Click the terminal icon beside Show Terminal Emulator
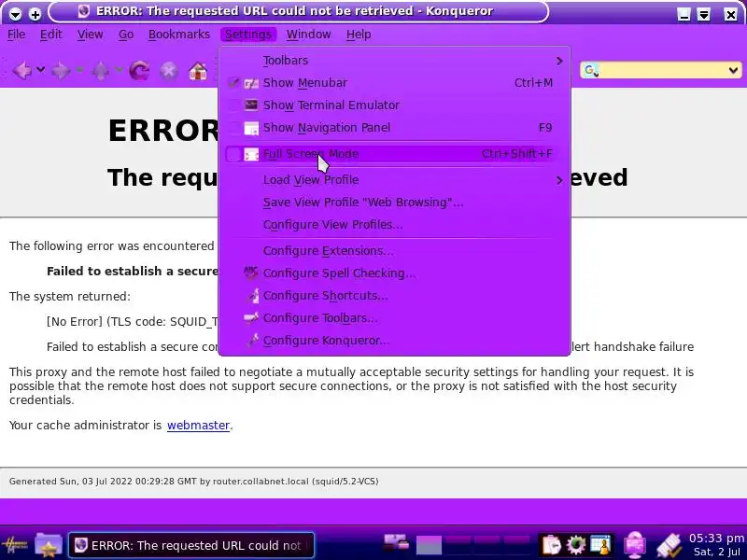747x560 pixels. (251, 105)
